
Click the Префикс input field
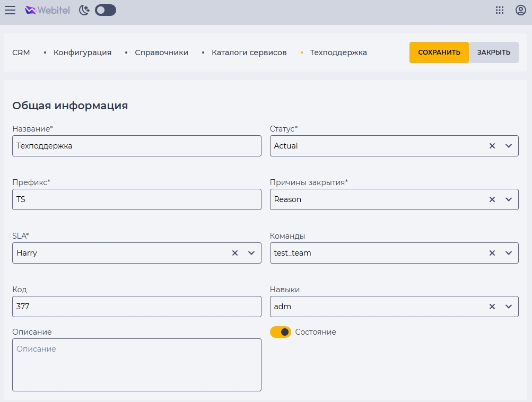tap(137, 199)
